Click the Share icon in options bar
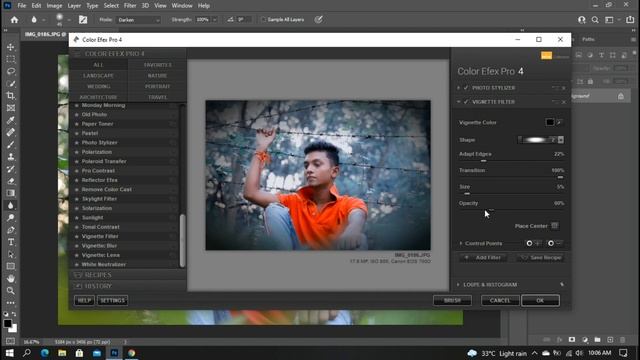Image resolution: width=640 pixels, height=360 pixels. pyautogui.click(x=630, y=20)
